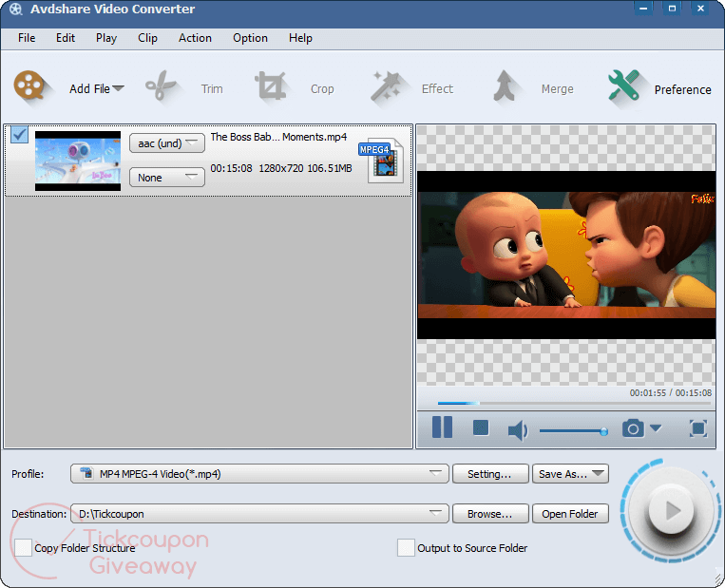Open the File menu
This screenshot has width=725, height=588.
pos(27,38)
